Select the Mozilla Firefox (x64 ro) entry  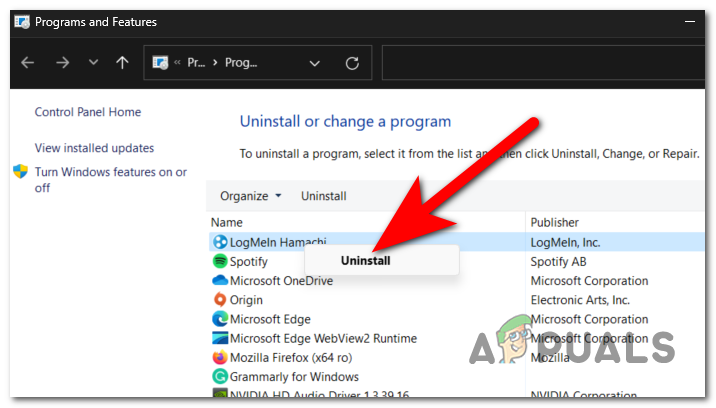(291, 358)
